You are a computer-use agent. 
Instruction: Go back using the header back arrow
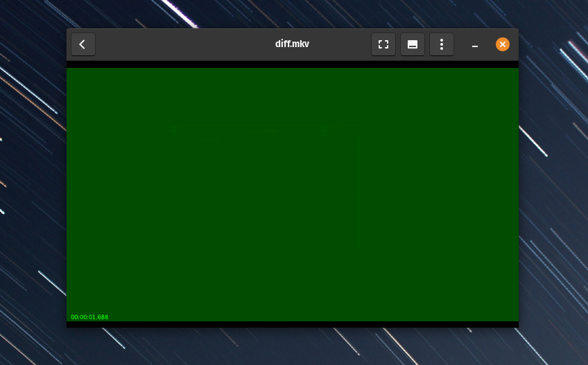tap(83, 44)
